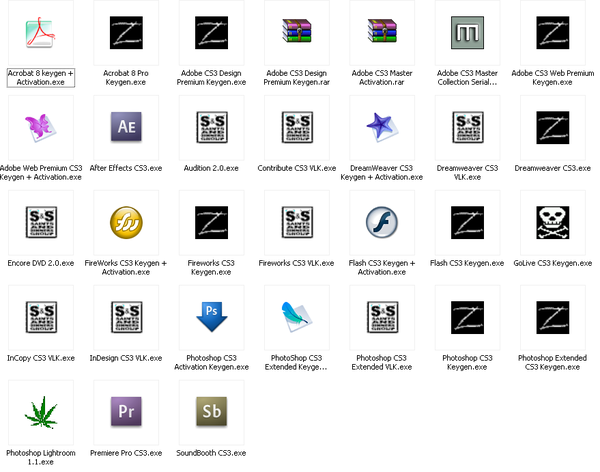Click the file name 'Photoshop CS3 Keygen.exe'
Screen dimensions: 600x472
pyautogui.click(x=467, y=363)
